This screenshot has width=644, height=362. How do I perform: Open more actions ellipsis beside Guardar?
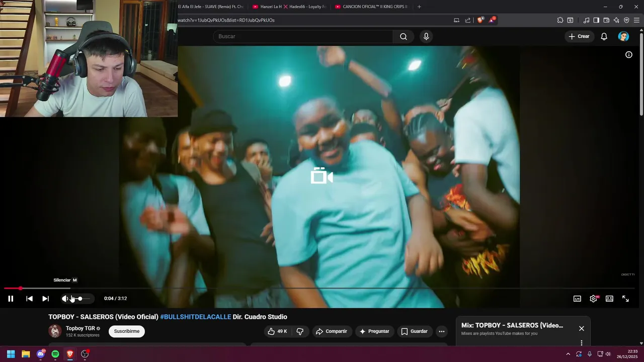[441, 331]
